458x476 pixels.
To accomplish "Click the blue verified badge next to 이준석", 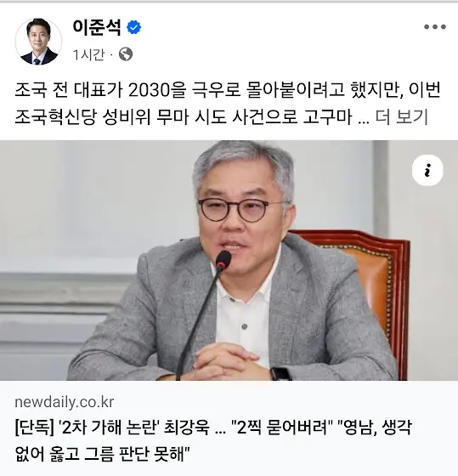I will [133, 27].
